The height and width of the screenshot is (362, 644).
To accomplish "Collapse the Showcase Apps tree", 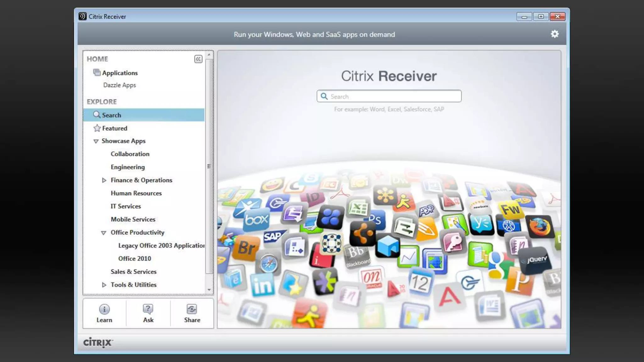I will point(96,141).
